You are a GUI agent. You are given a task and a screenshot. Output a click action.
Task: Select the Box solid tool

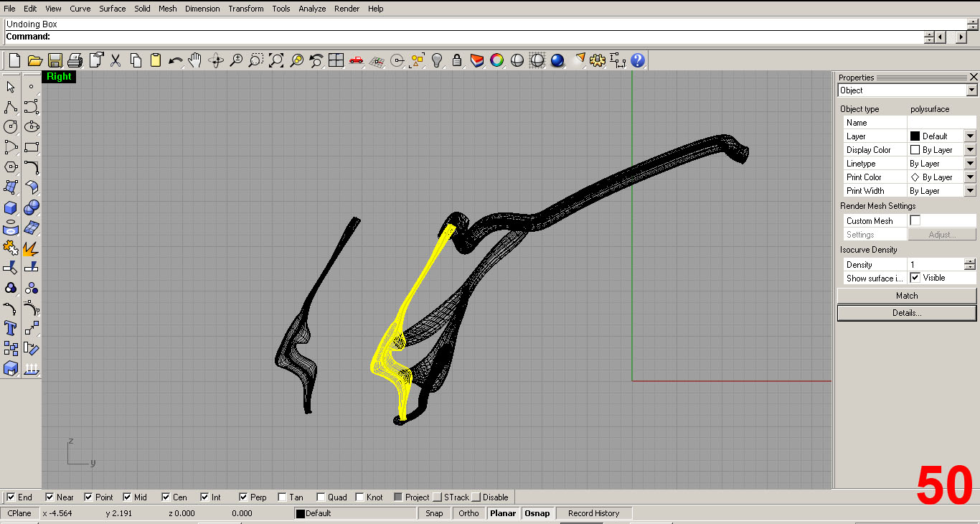pyautogui.click(x=11, y=207)
